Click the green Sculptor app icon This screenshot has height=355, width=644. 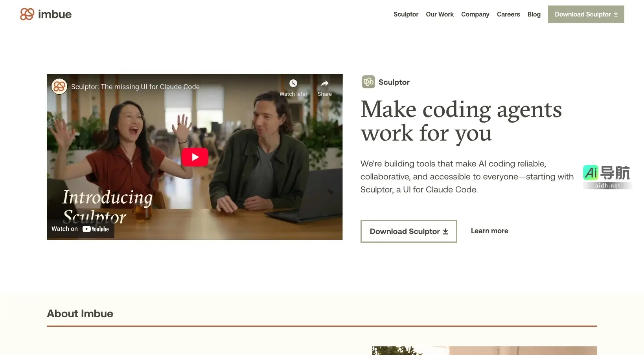coord(368,82)
